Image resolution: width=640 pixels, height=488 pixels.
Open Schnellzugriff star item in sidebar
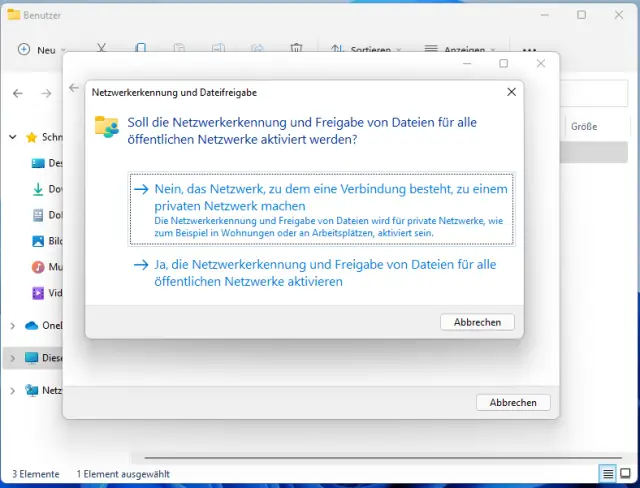[x=44, y=137]
